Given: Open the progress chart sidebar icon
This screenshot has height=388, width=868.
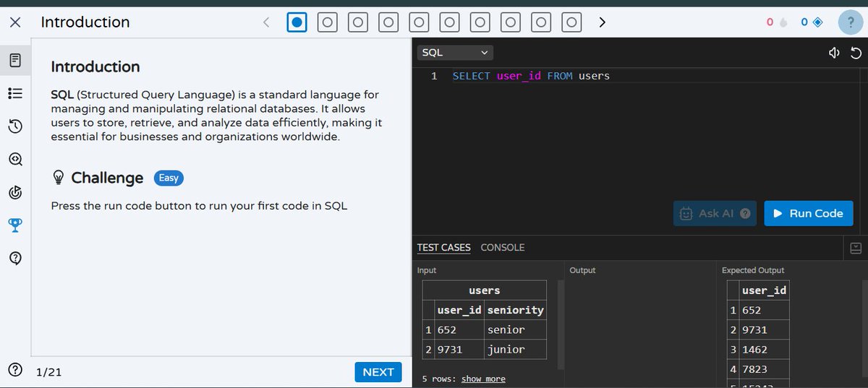Looking at the screenshot, I should point(15,192).
